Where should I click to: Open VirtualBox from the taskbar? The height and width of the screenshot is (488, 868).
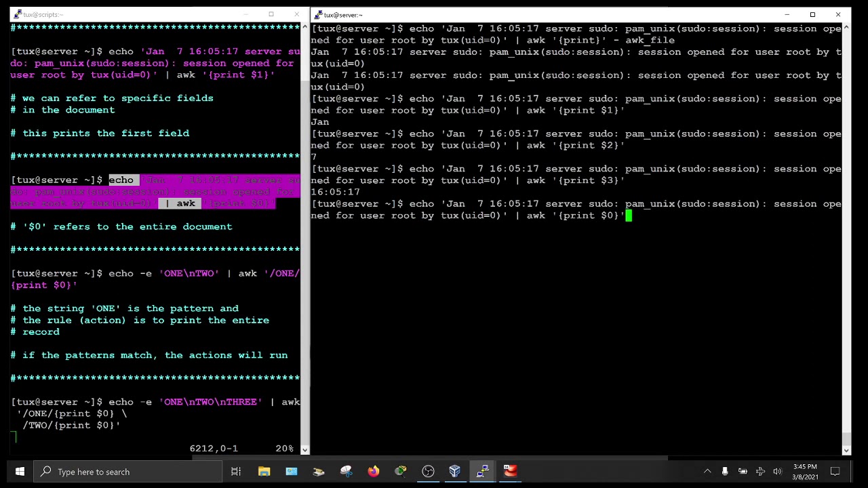tap(455, 472)
